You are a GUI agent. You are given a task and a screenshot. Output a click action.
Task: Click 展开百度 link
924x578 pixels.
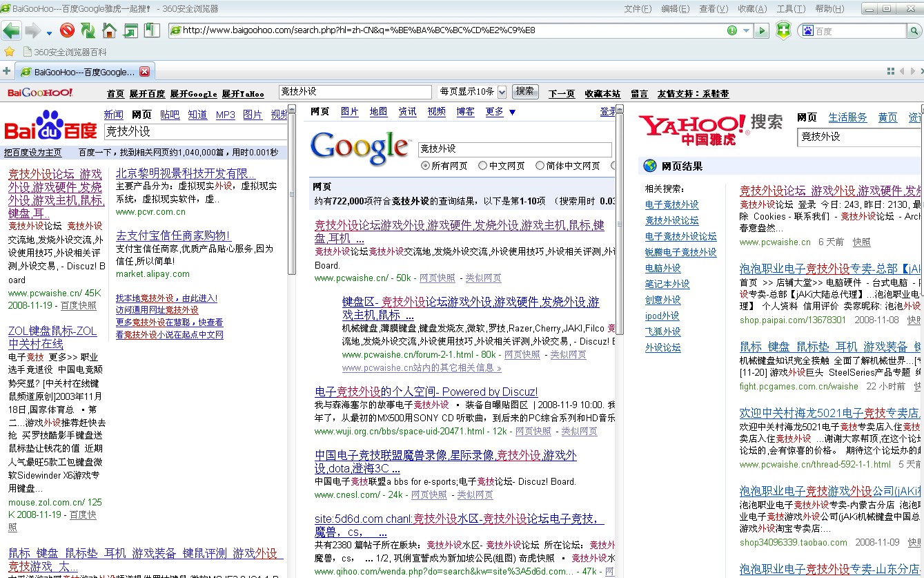point(147,94)
